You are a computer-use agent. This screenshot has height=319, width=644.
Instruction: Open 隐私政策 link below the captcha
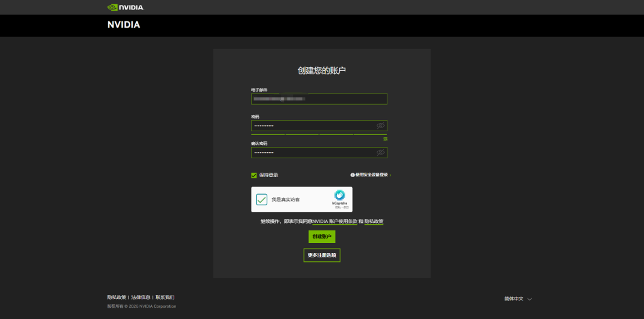pos(374,222)
